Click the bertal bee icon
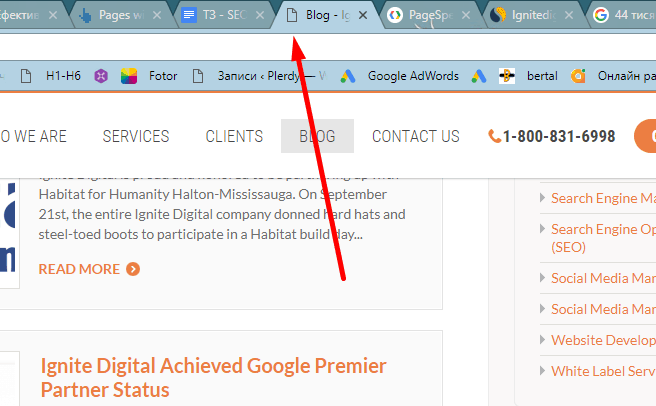 pyautogui.click(x=507, y=76)
